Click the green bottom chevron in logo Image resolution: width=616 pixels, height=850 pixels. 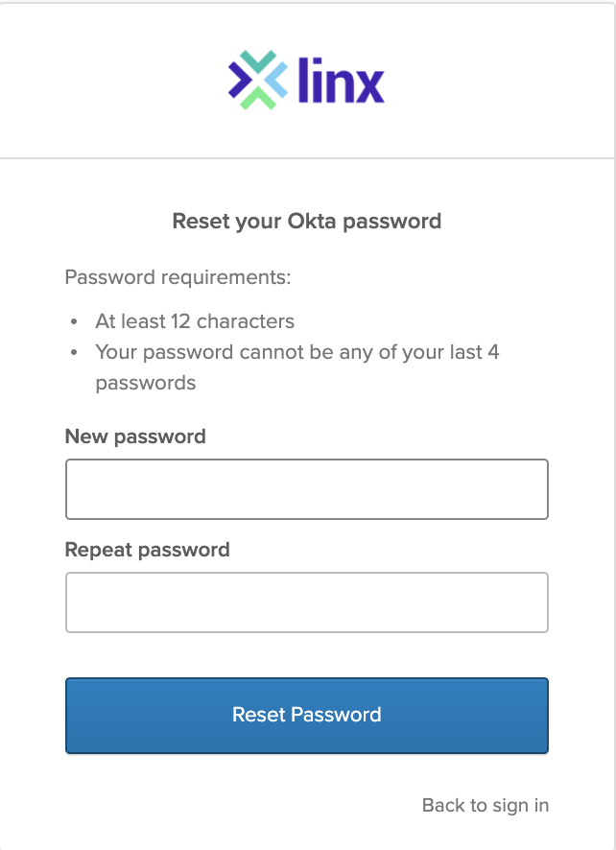pyautogui.click(x=257, y=97)
